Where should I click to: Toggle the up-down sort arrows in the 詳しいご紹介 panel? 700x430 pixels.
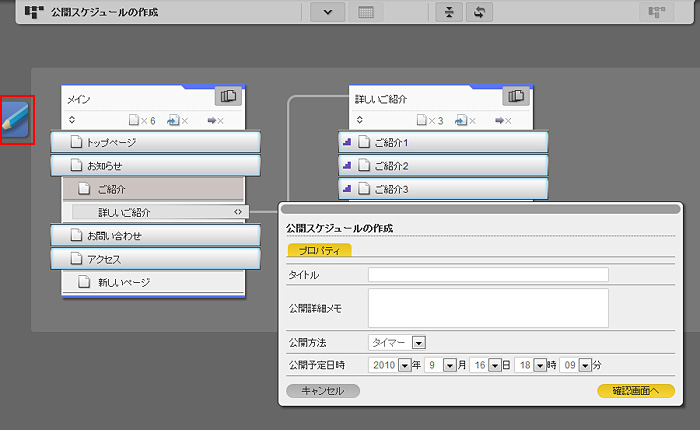click(359, 120)
